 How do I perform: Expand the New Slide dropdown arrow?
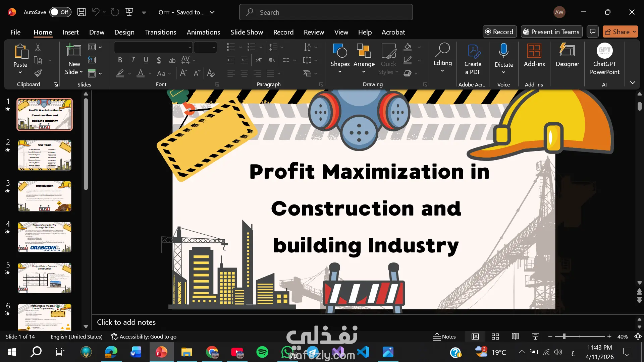coord(81,72)
